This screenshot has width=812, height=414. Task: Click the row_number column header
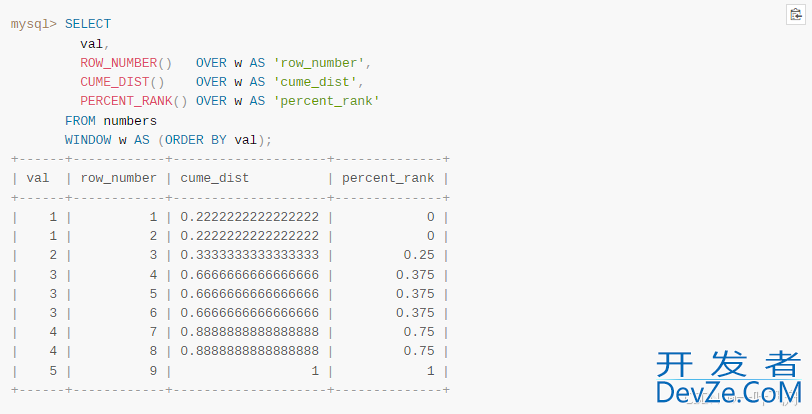point(118,178)
